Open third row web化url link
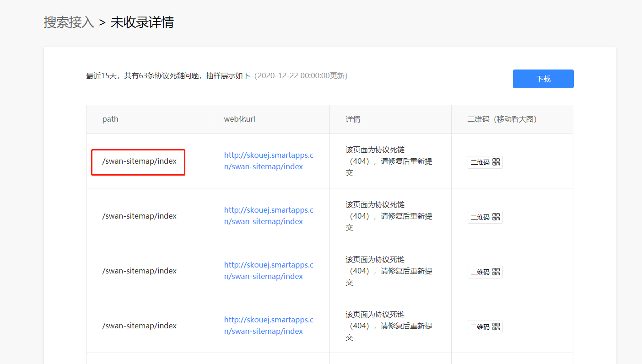The image size is (642, 364). coord(269,271)
